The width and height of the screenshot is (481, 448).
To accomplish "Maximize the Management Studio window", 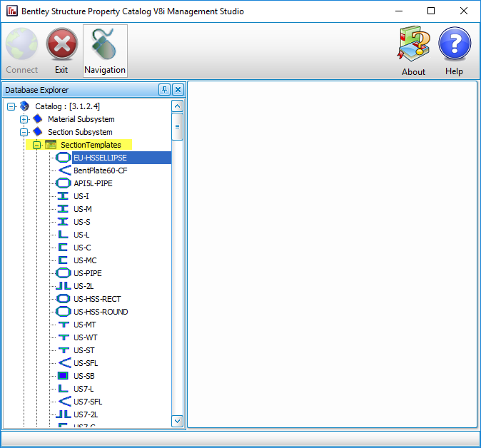I will coord(431,11).
